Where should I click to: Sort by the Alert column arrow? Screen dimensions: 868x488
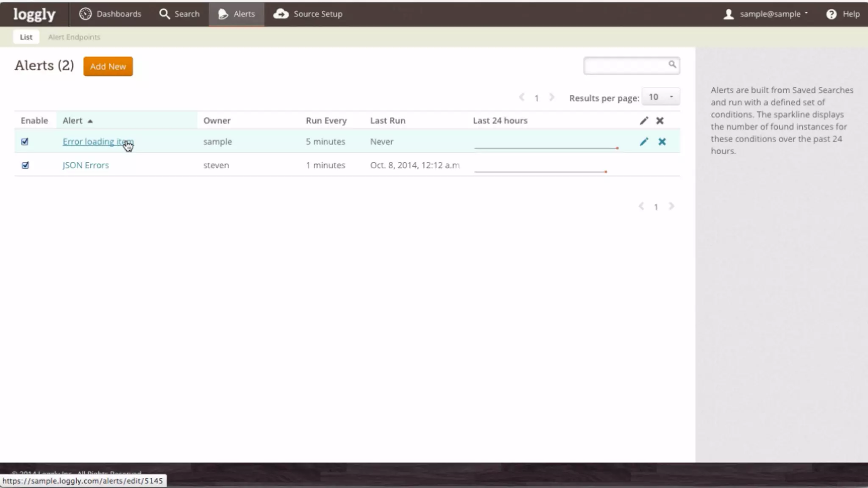pyautogui.click(x=90, y=121)
